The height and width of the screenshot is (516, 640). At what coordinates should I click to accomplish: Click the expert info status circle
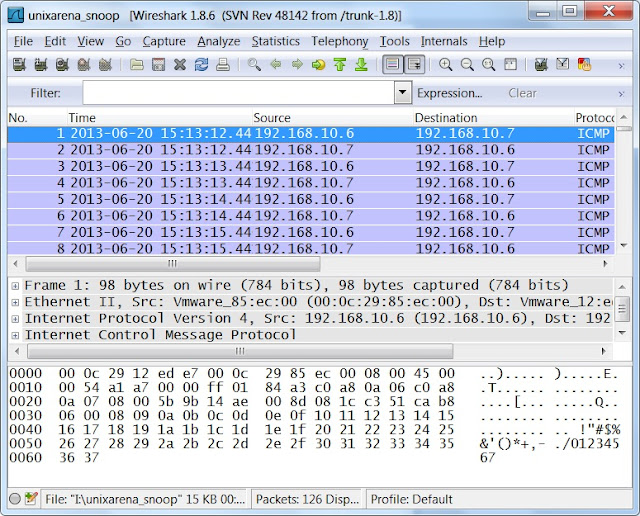click(x=15, y=499)
